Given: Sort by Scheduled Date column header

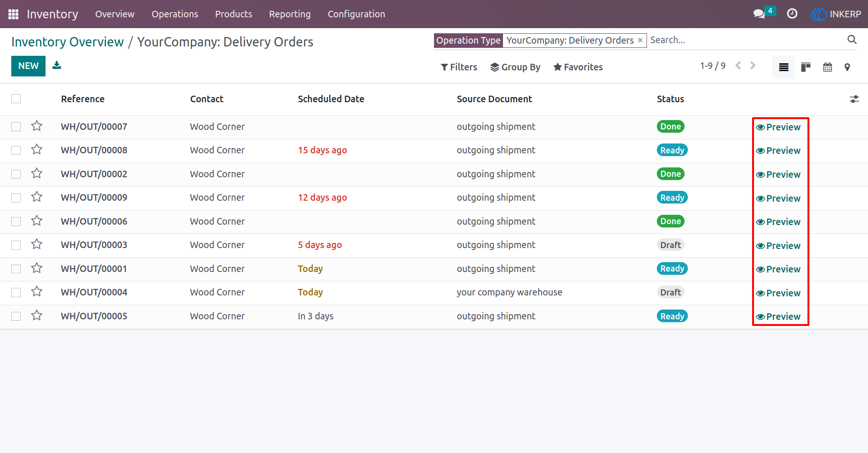Looking at the screenshot, I should coord(331,99).
